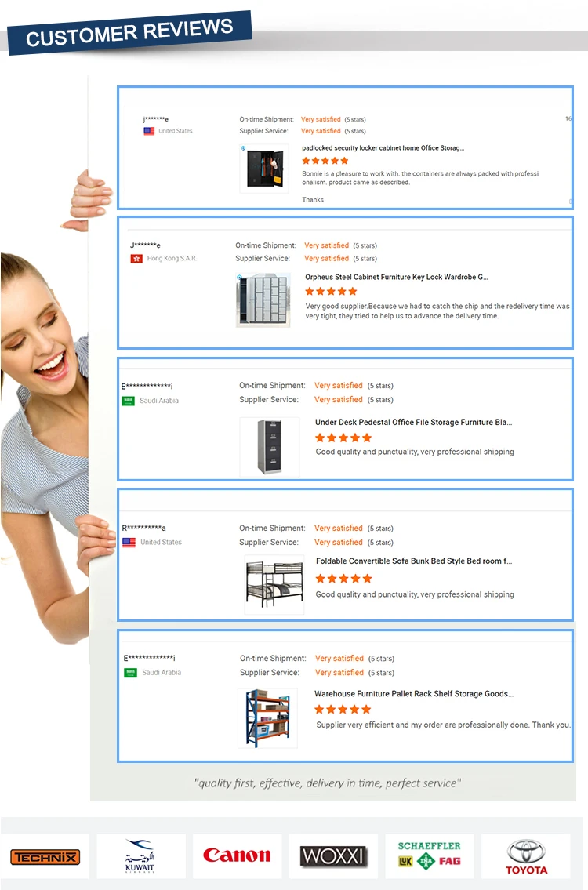Click the Technix brand logo
Viewport: 588px width, 890px height.
[x=45, y=856]
